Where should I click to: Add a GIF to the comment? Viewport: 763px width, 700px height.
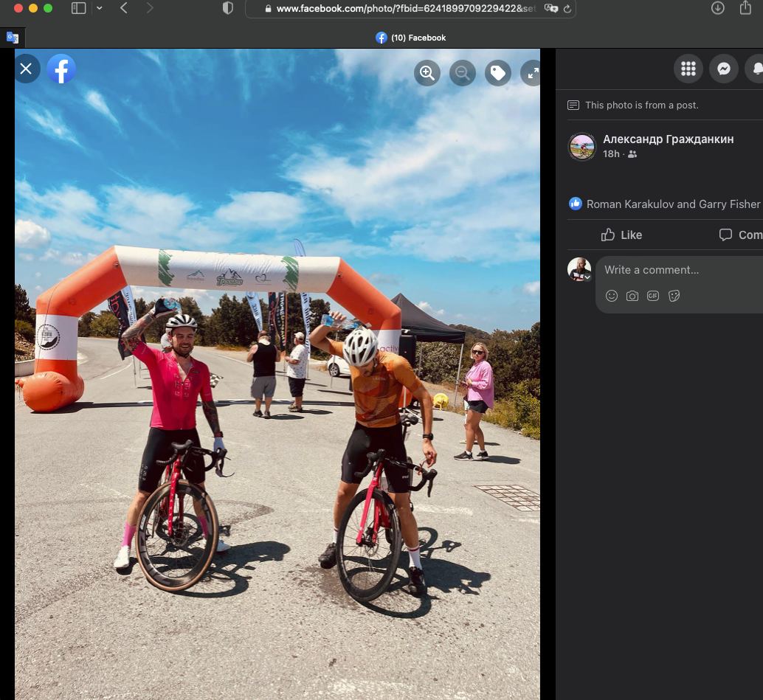(x=653, y=296)
